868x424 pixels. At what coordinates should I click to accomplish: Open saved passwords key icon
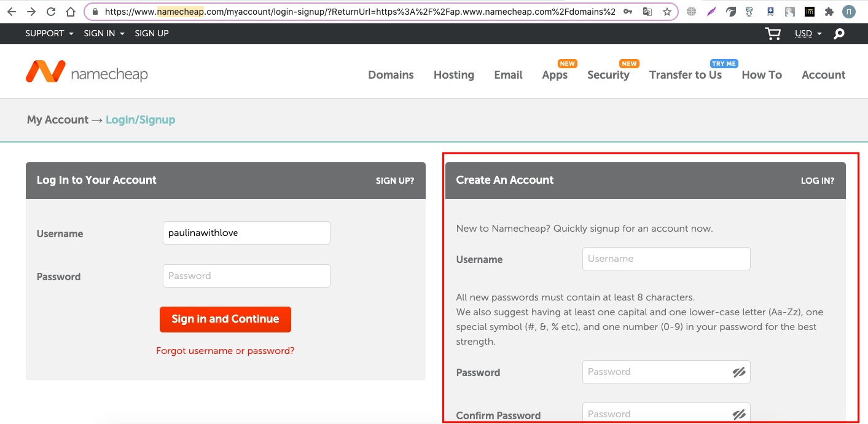tap(628, 12)
